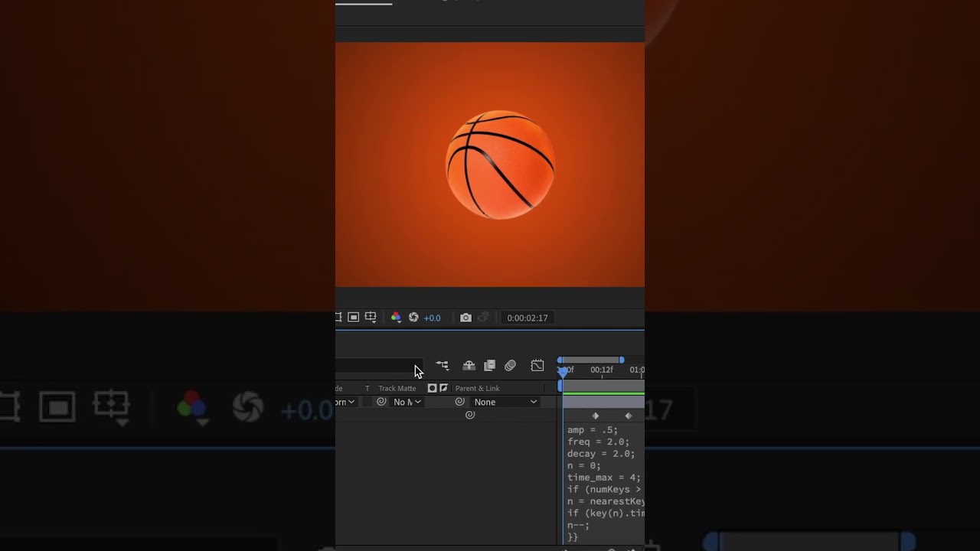Toggle the Enable Motion Blur icon
The width and height of the screenshot is (980, 551).
click(x=510, y=366)
